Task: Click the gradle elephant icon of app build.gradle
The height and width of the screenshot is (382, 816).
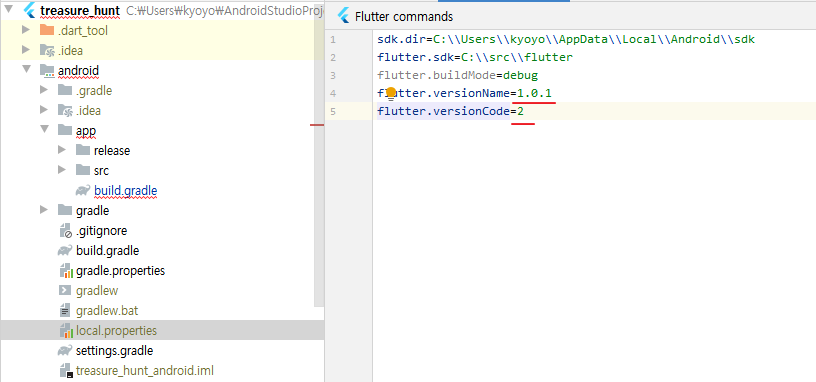Action: [82, 190]
